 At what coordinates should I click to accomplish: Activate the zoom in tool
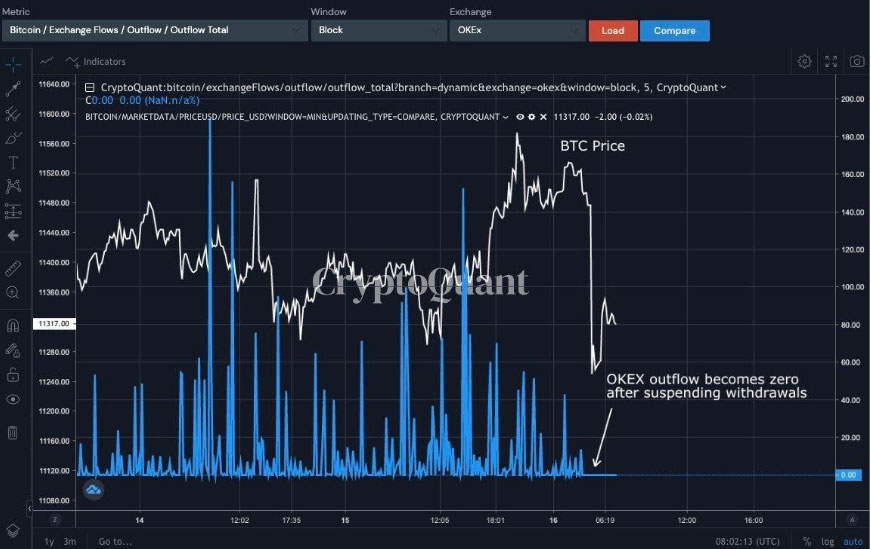coord(13,293)
